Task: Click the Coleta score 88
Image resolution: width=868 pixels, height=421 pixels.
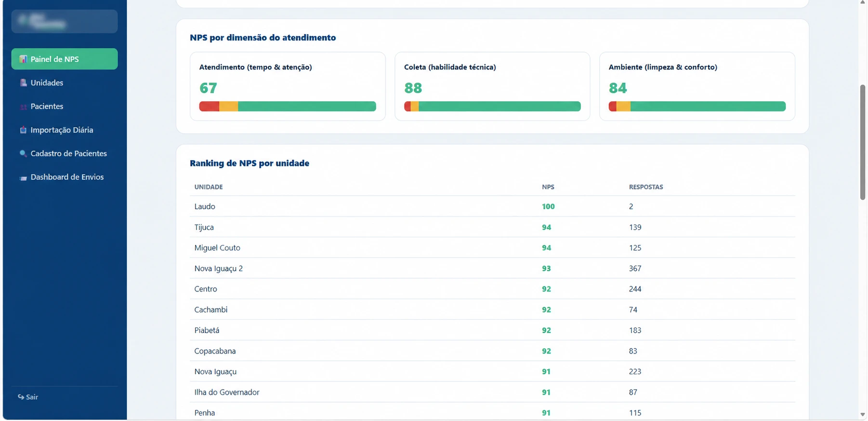Action: (413, 88)
